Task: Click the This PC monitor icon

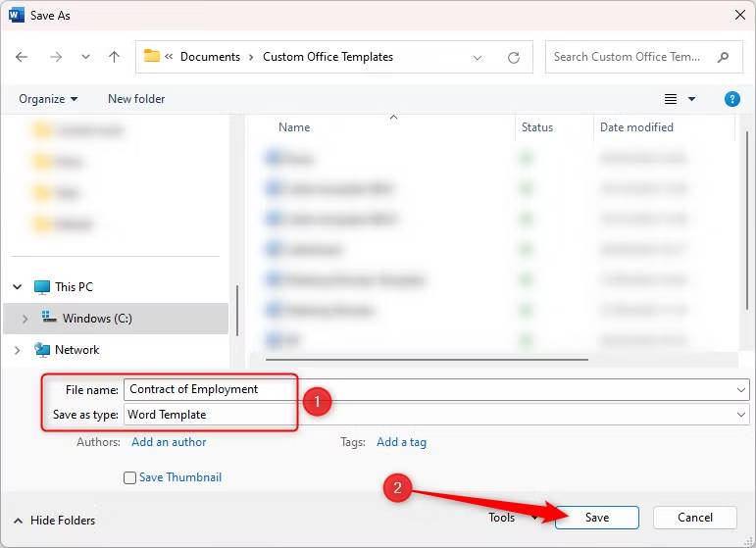Action: pos(42,287)
